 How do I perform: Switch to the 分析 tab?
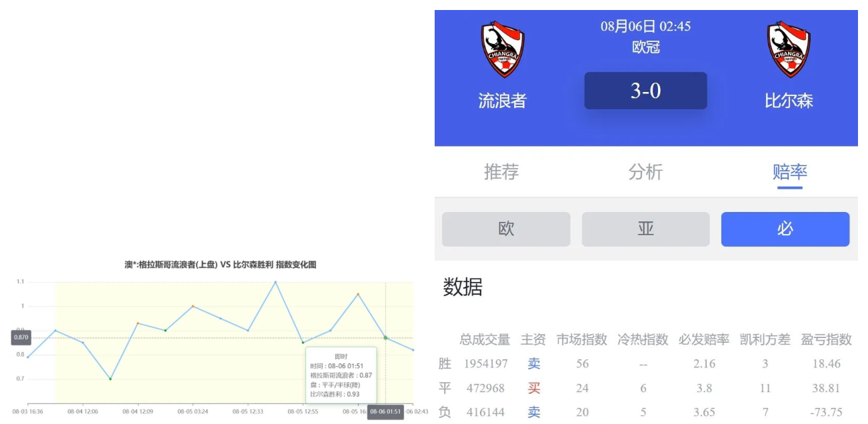[x=645, y=172]
